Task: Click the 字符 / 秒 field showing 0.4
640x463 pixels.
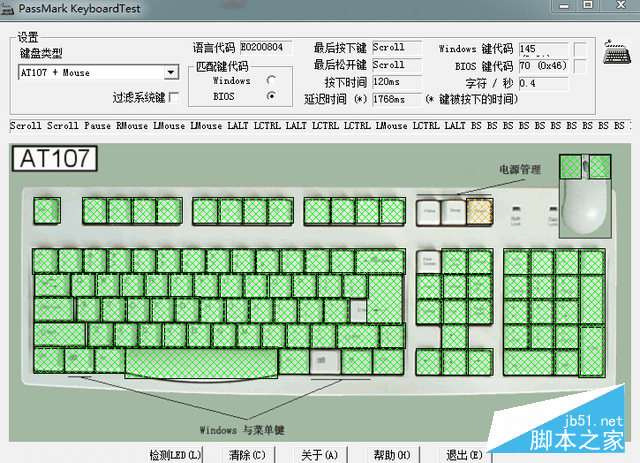Action: pyautogui.click(x=544, y=83)
